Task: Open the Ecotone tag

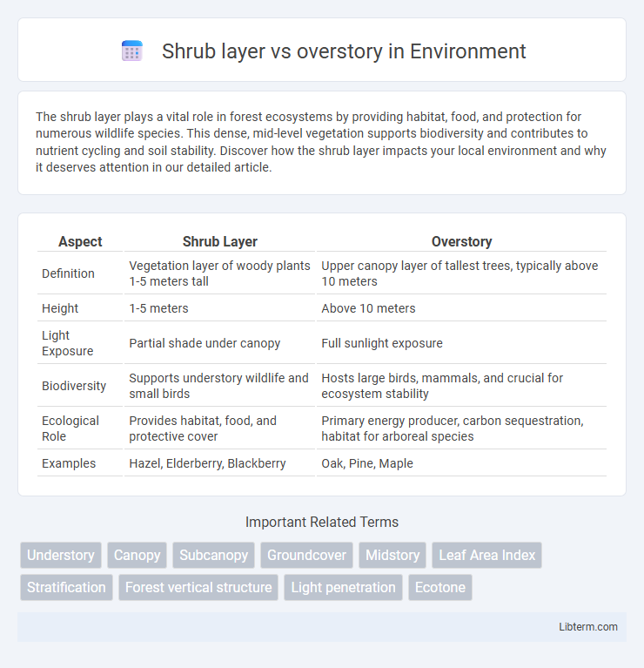Action: click(x=440, y=588)
